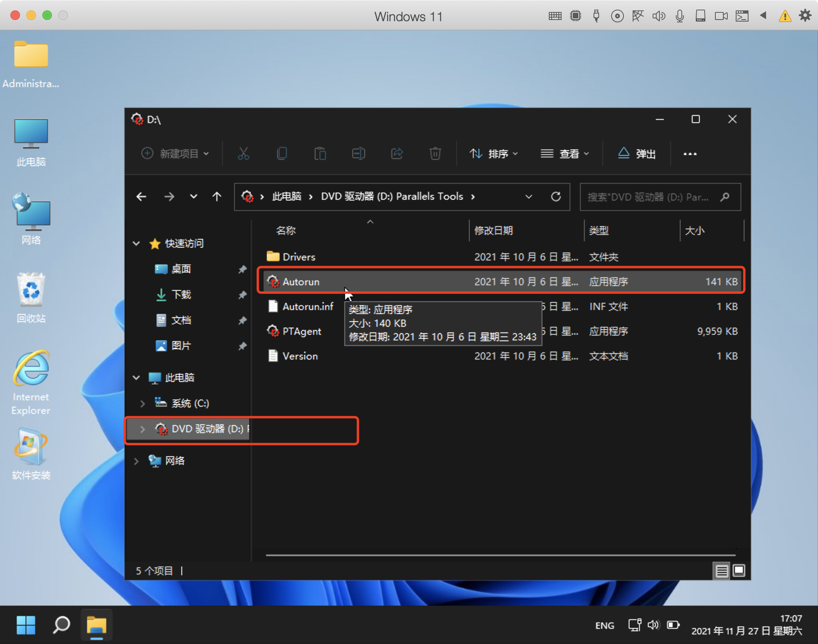Click the Cut scissors icon in toolbar
Image resolution: width=818 pixels, height=644 pixels.
coord(243,153)
